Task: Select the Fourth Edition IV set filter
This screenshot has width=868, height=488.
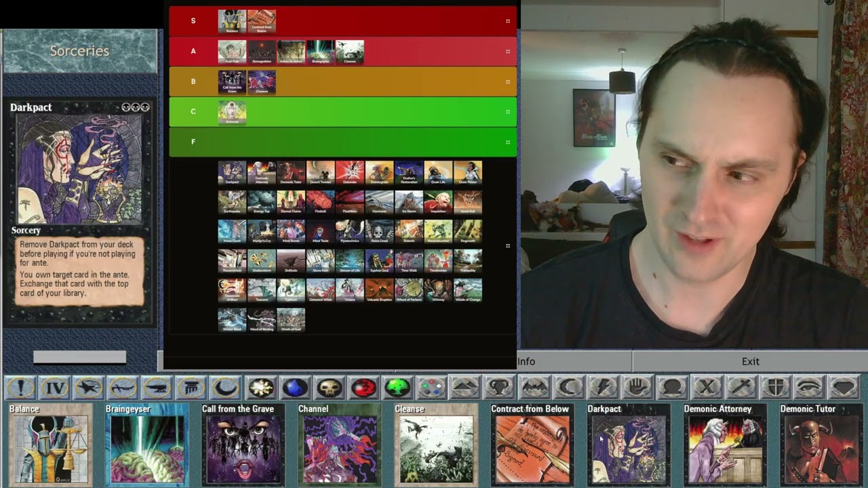Action: (54, 388)
